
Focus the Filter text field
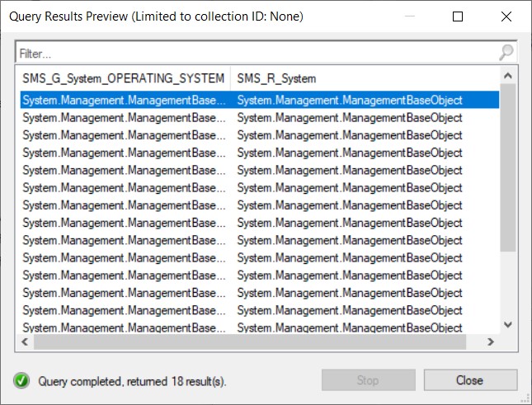256,53
